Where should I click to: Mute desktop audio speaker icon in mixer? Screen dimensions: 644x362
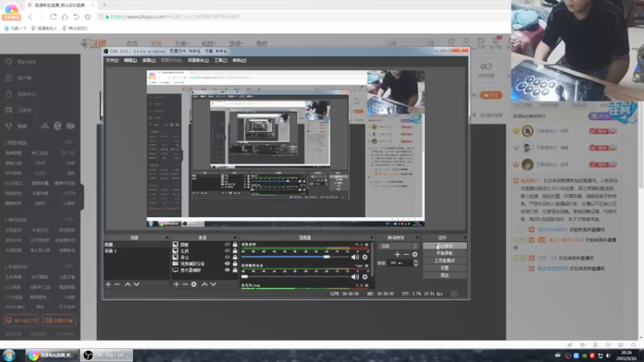[x=355, y=257]
